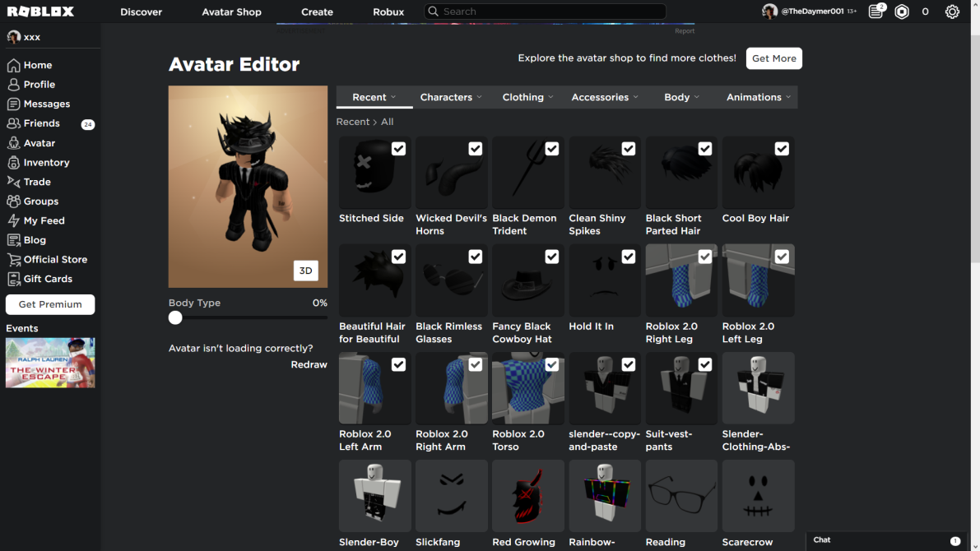Expand the Body category dropdown

pyautogui.click(x=681, y=97)
